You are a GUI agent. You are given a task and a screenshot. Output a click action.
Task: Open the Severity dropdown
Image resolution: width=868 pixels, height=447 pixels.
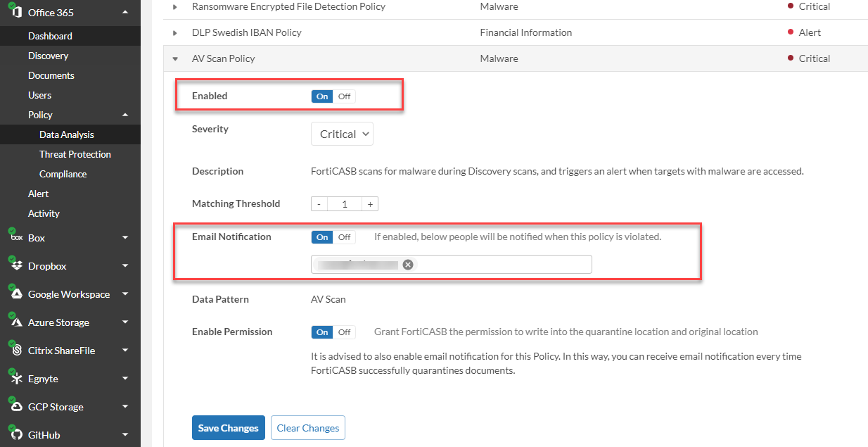pyautogui.click(x=342, y=134)
